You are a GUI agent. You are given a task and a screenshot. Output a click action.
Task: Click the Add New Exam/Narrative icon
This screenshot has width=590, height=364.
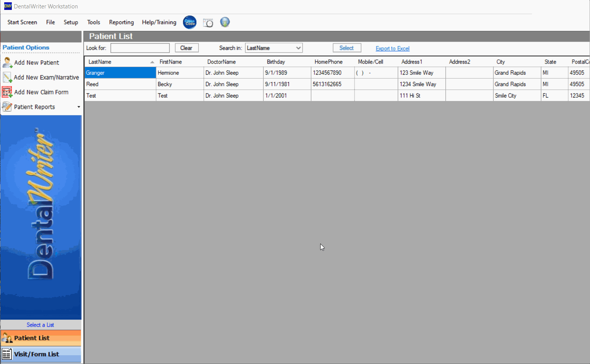(x=7, y=77)
